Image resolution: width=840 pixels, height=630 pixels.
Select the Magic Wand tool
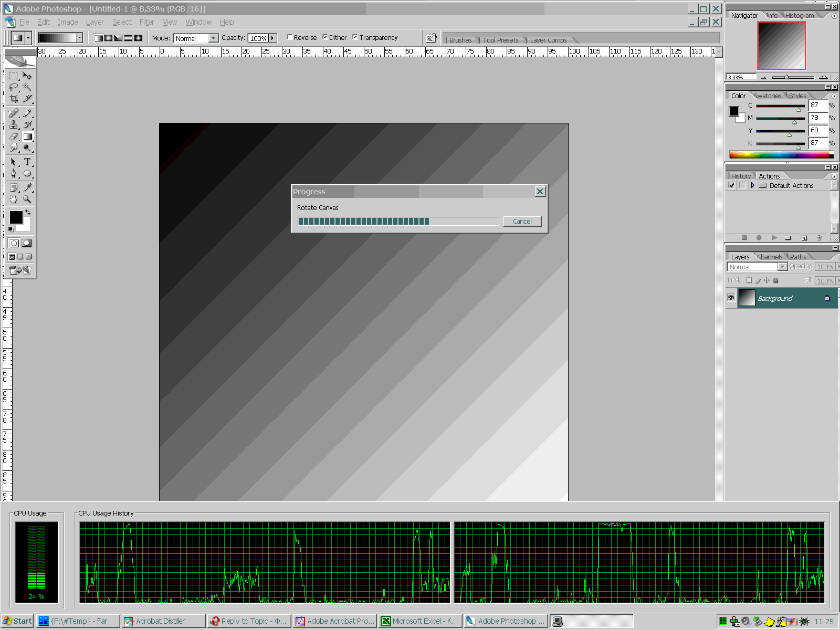pos(27,87)
